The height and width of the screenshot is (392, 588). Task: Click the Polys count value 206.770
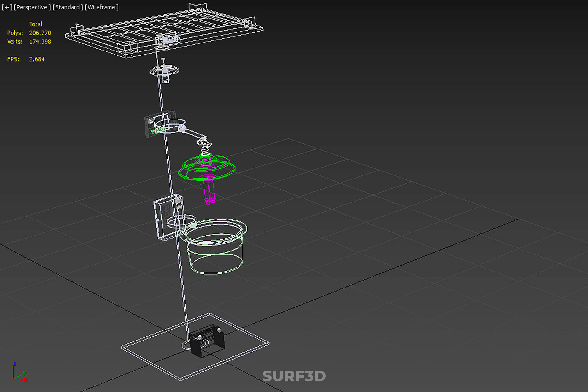(40, 33)
